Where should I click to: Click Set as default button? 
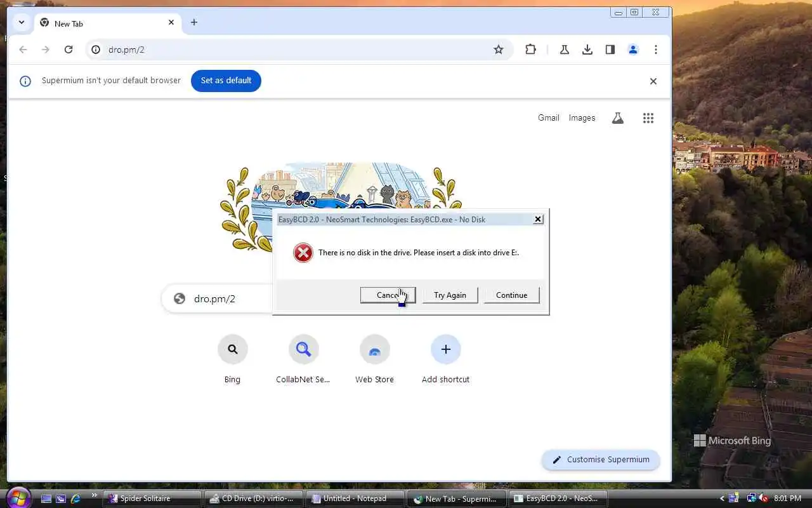226,81
